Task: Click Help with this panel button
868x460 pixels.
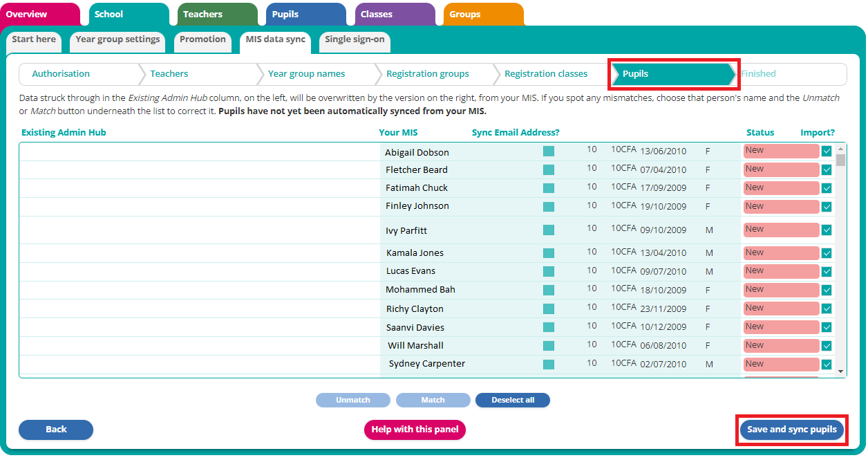Action: (x=415, y=430)
